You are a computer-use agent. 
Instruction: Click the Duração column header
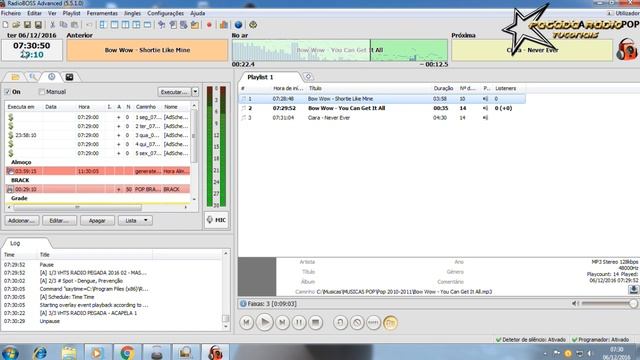[x=443, y=88]
